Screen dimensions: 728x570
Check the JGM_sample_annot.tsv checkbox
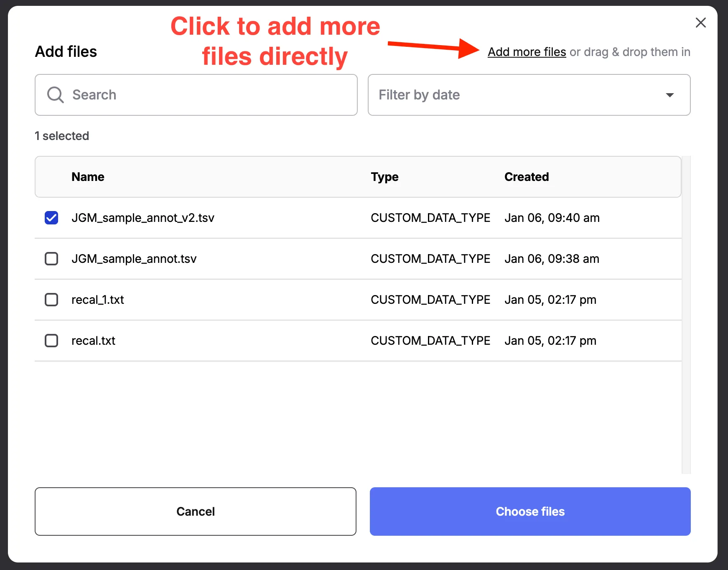[x=51, y=259]
